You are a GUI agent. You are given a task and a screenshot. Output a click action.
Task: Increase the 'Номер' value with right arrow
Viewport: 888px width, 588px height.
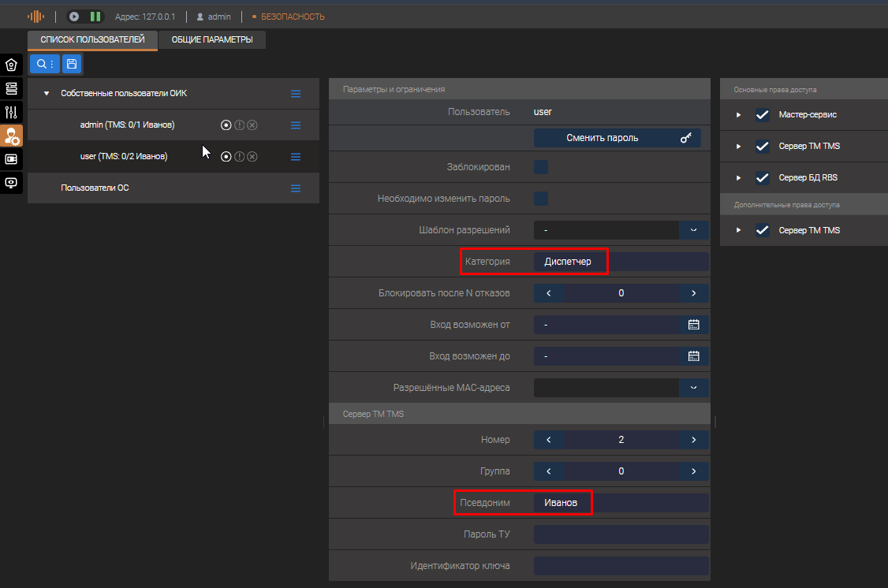[x=694, y=440]
